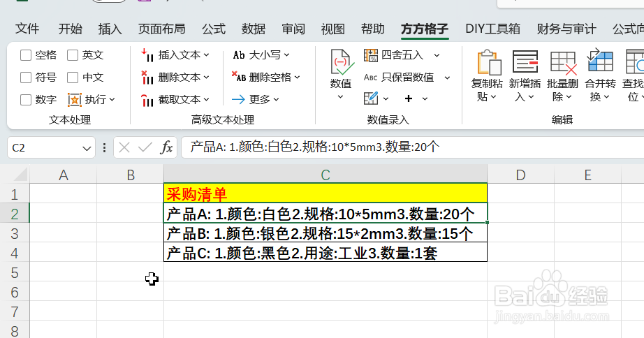
Task: Click the select-all corner triangle
Action: pos(20,175)
